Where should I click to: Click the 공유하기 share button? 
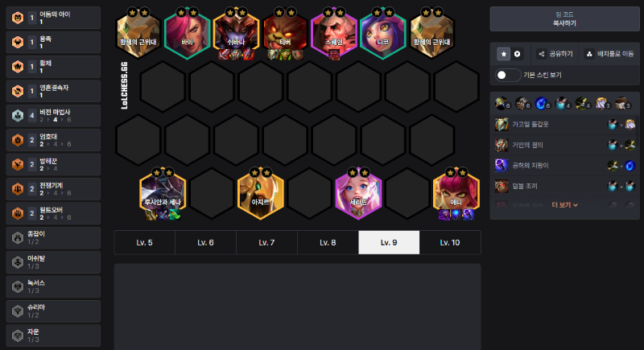556,54
